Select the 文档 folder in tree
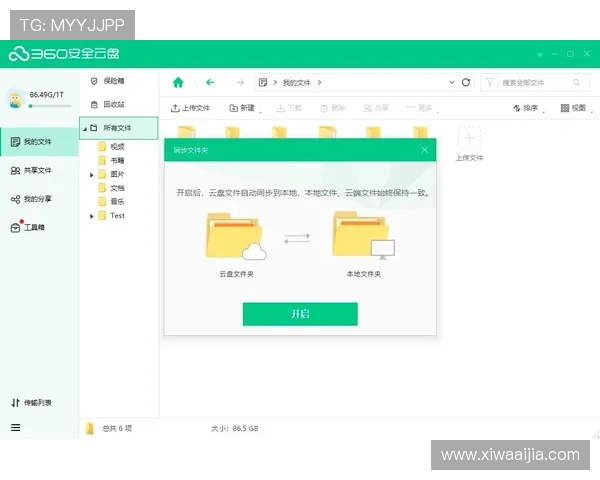 (111, 188)
